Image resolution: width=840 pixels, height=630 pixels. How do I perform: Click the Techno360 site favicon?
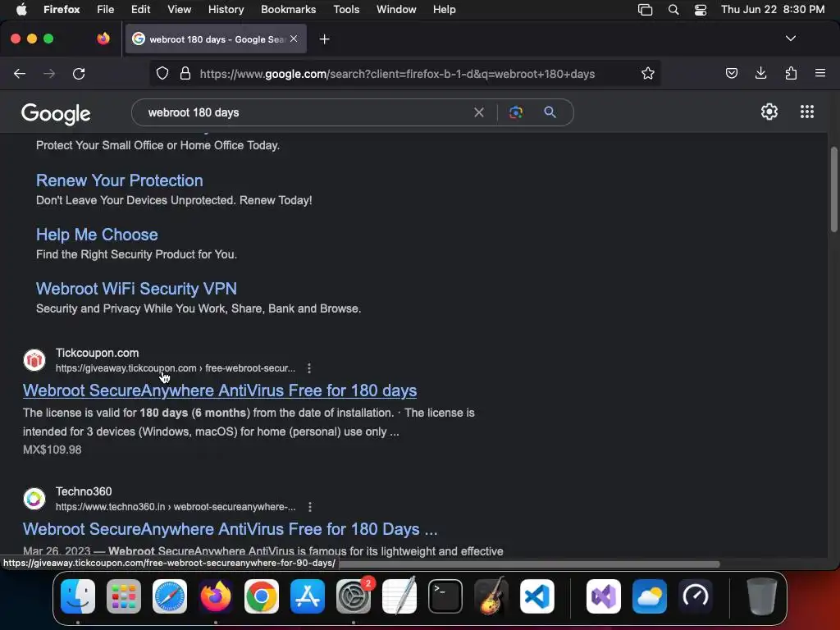point(34,499)
